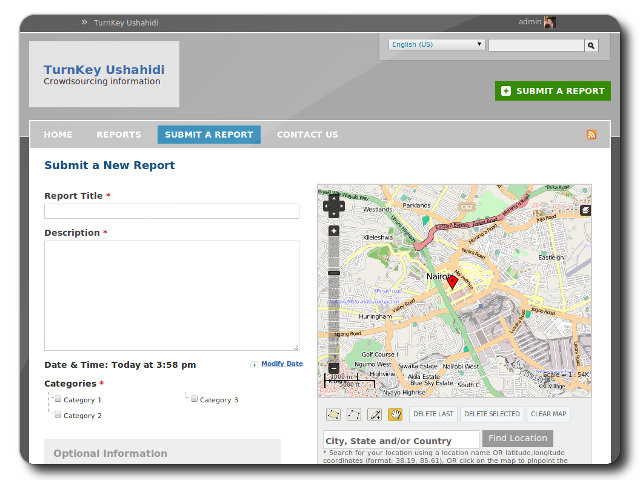Click the map pan direction control
Screen dimensions: 640x480
tap(333, 206)
